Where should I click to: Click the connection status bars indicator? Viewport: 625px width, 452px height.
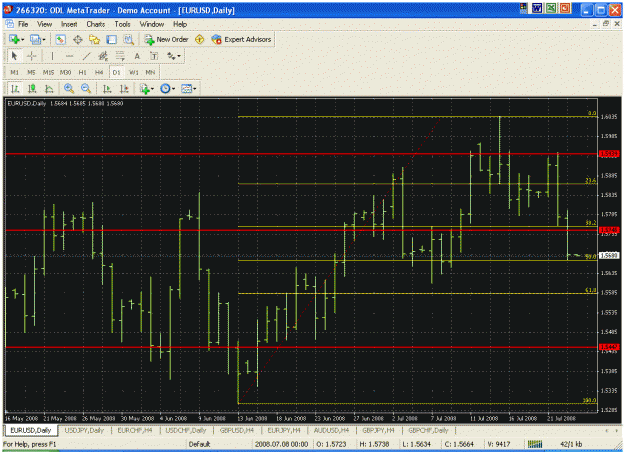coord(535,444)
